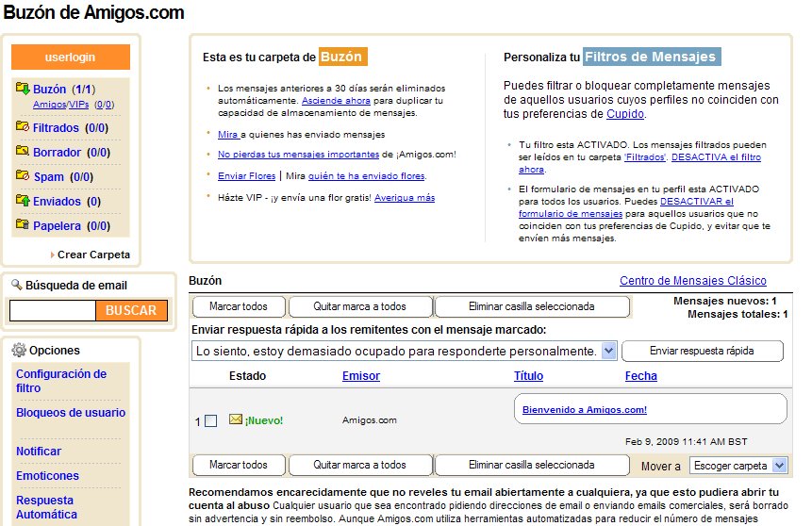Viewport: 812px width, 526px height.
Task: Click DESACTIVAR el formulario de mensajes link
Action: tap(697, 202)
